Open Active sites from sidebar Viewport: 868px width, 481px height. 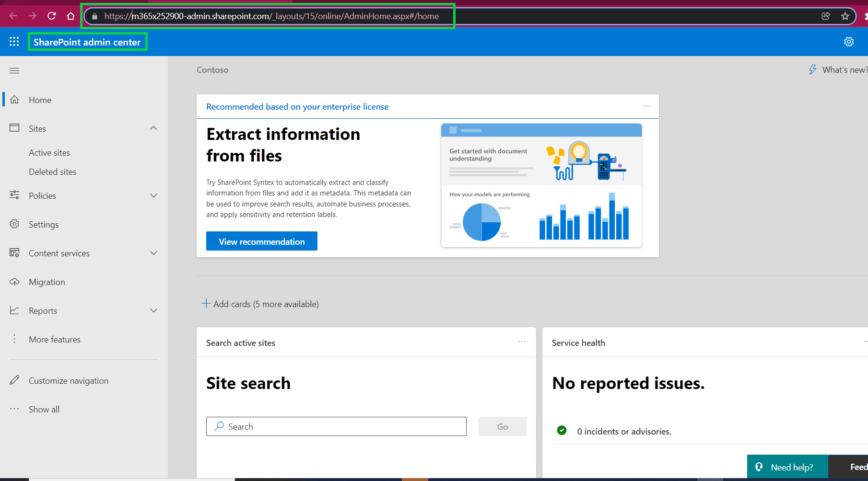(49, 152)
